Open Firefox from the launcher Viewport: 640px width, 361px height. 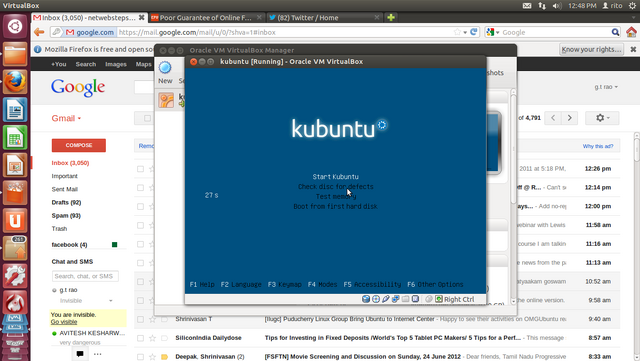[15, 82]
